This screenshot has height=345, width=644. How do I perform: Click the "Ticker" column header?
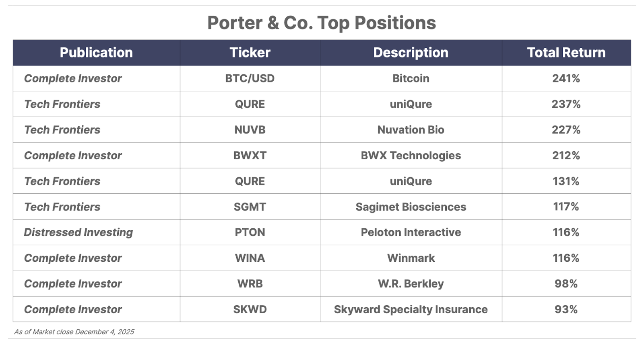tap(250, 53)
